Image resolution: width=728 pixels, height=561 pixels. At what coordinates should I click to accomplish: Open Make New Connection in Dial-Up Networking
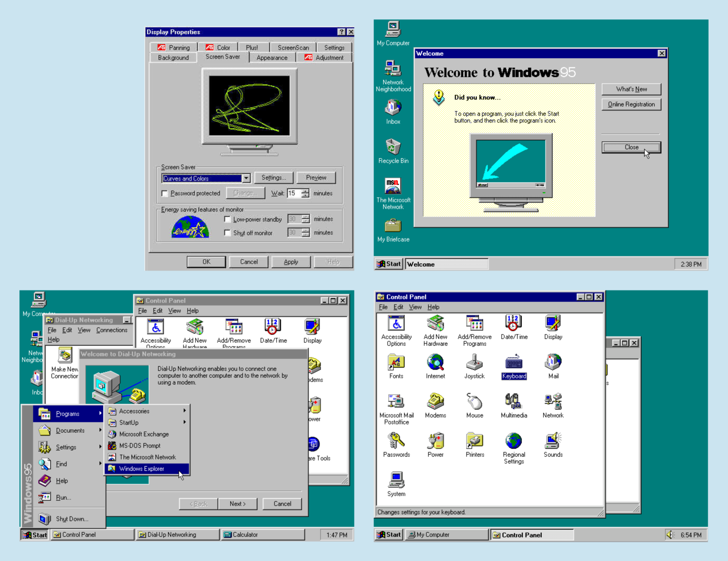[64, 363]
